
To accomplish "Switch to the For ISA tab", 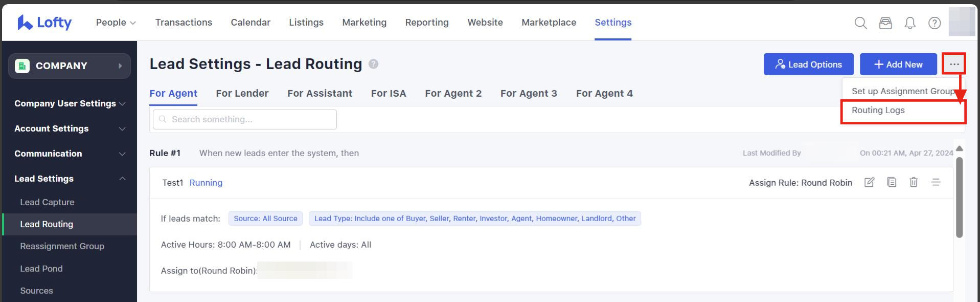I will pyautogui.click(x=388, y=93).
